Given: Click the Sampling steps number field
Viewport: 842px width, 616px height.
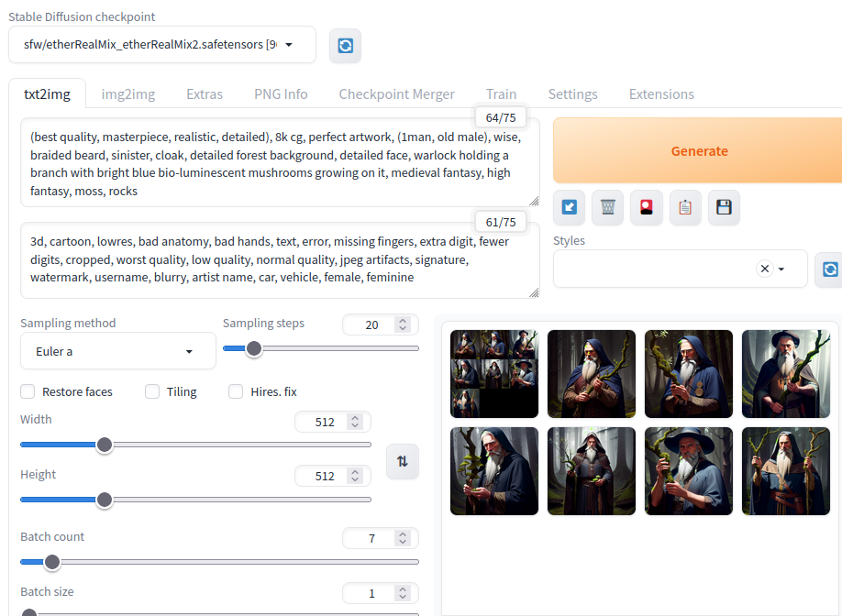Looking at the screenshot, I should (371, 324).
